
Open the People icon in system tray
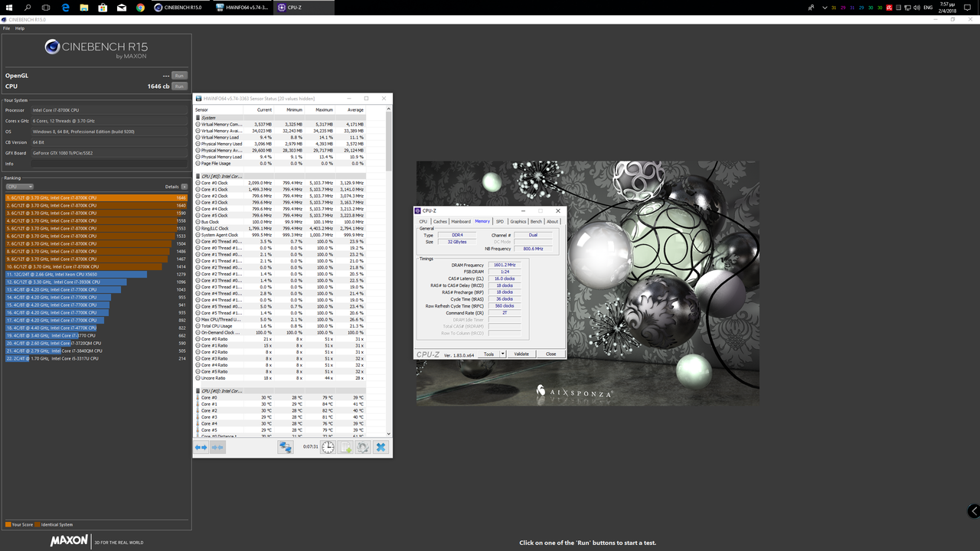tap(812, 7)
